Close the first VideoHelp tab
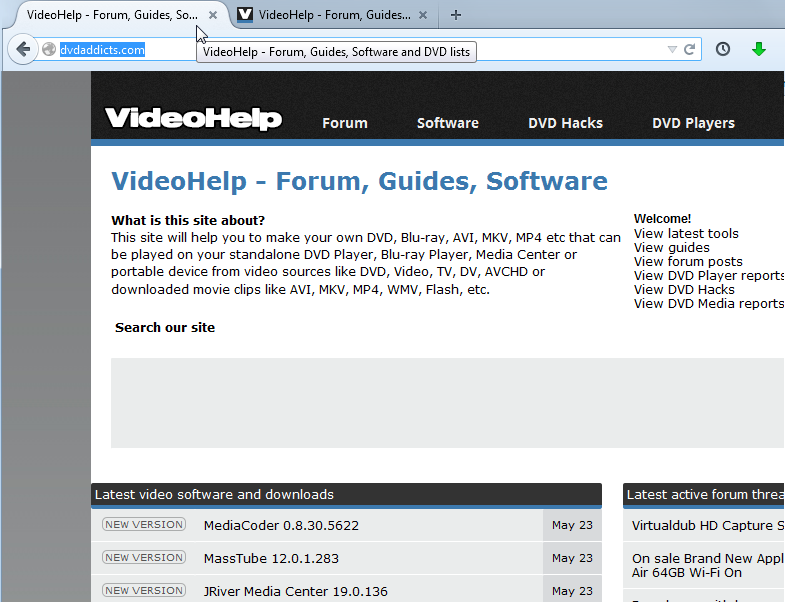785x602 pixels. (213, 15)
